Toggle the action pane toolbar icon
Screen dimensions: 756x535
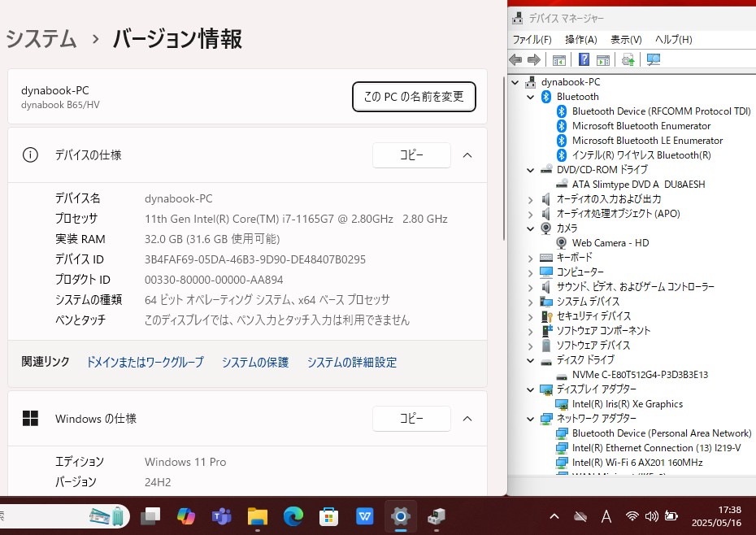[x=603, y=60]
